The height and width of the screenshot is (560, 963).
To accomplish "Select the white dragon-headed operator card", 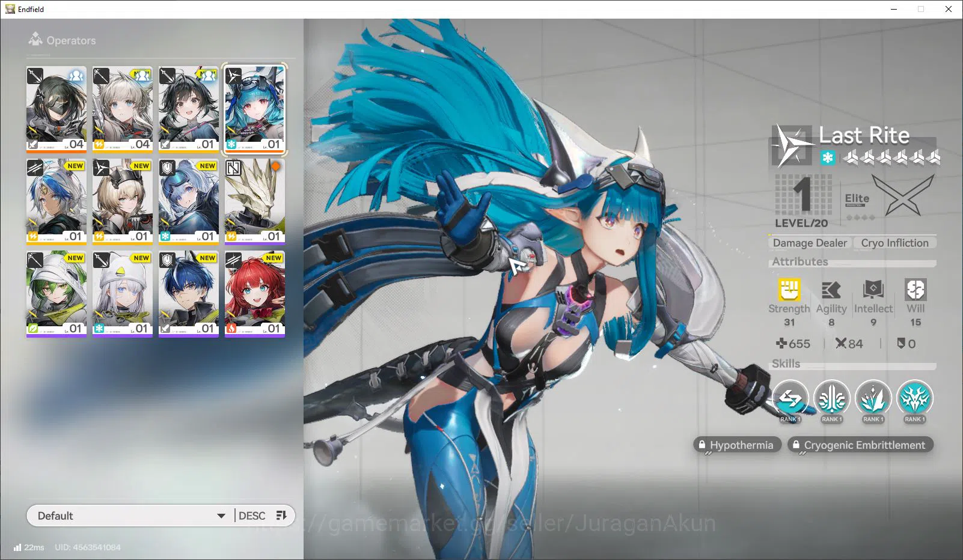I will point(255,201).
